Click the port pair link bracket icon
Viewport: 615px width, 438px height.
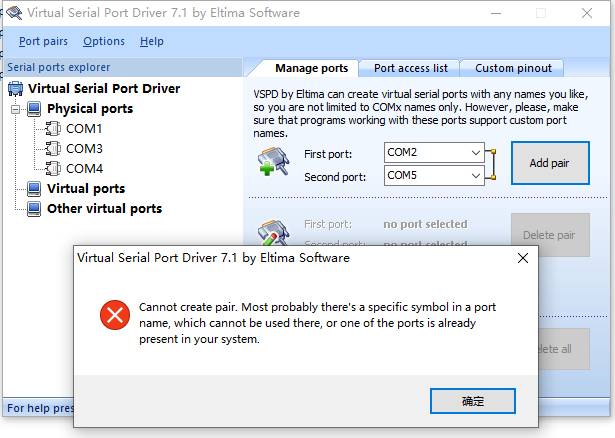491,165
